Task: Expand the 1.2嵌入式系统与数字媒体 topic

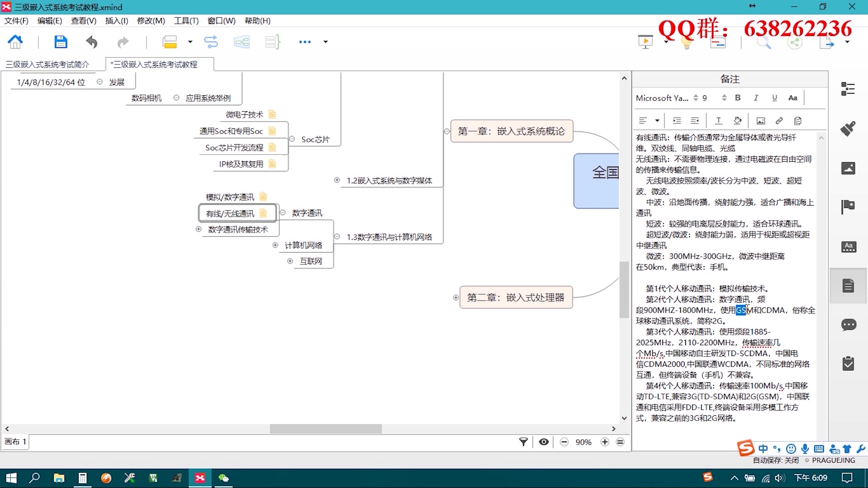Action: tap(337, 180)
